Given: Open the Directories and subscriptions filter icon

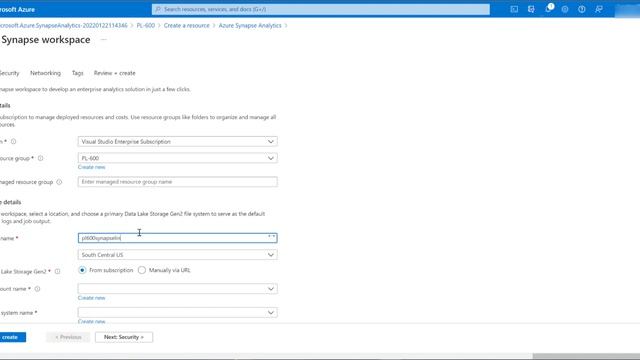Looking at the screenshot, I should (531, 9).
